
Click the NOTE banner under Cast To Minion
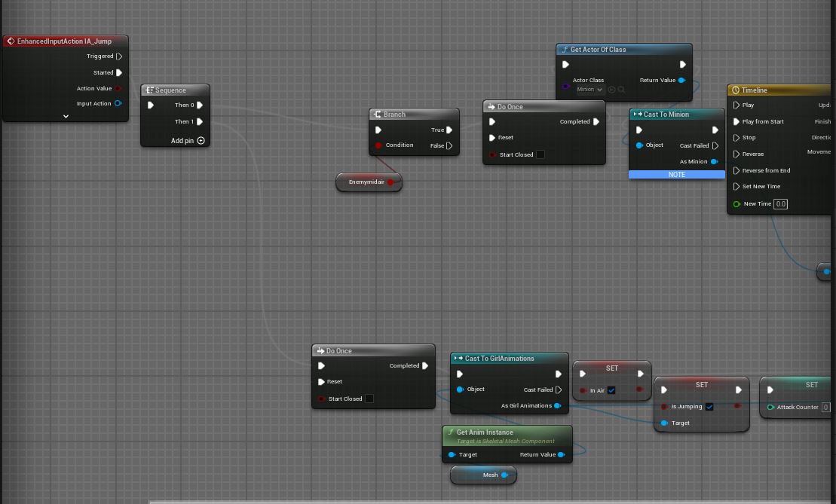click(676, 175)
